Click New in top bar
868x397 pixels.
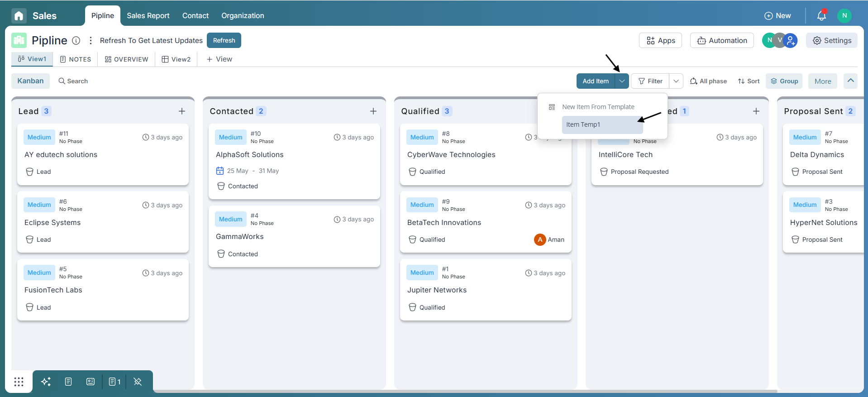(x=777, y=15)
